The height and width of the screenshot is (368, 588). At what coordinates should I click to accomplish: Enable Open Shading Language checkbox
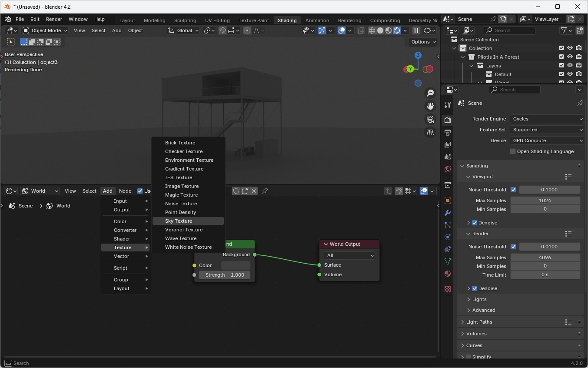click(x=513, y=151)
